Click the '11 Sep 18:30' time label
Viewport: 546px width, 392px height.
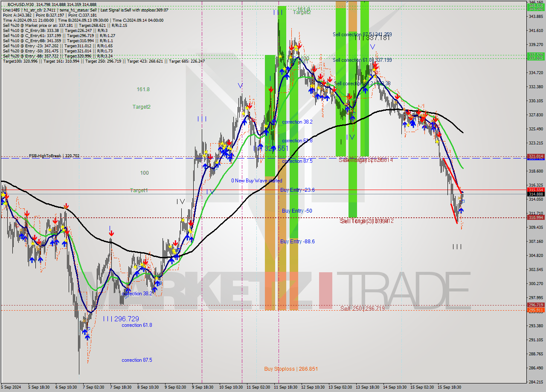[285, 387]
